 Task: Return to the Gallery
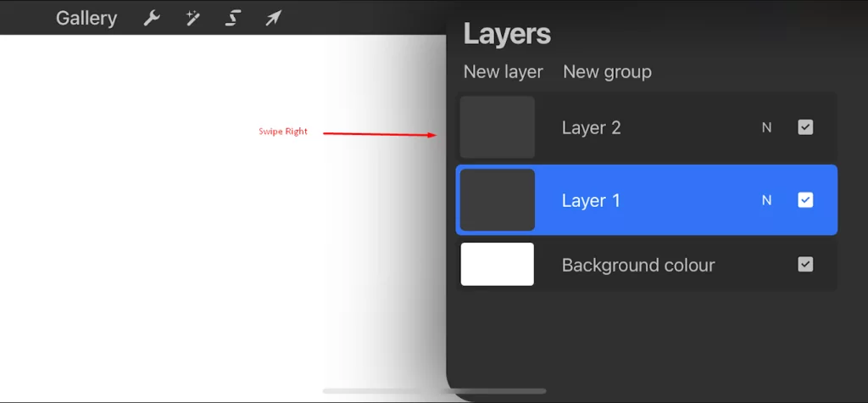point(86,19)
